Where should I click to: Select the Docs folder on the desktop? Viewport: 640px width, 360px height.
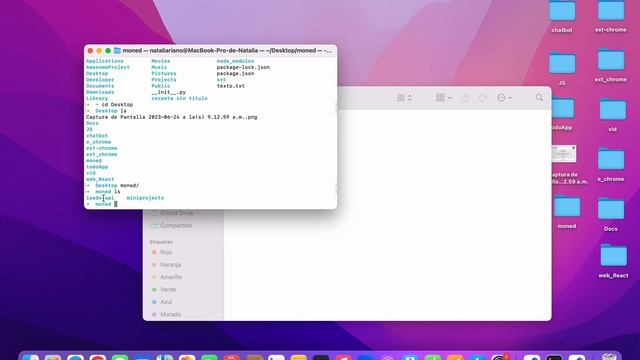coord(611,209)
